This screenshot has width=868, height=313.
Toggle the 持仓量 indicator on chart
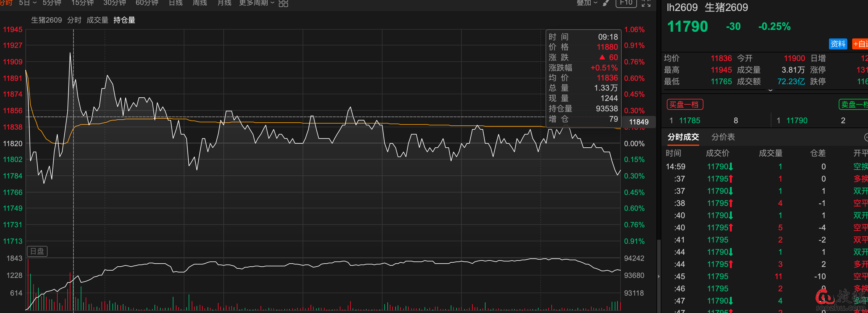[x=124, y=20]
